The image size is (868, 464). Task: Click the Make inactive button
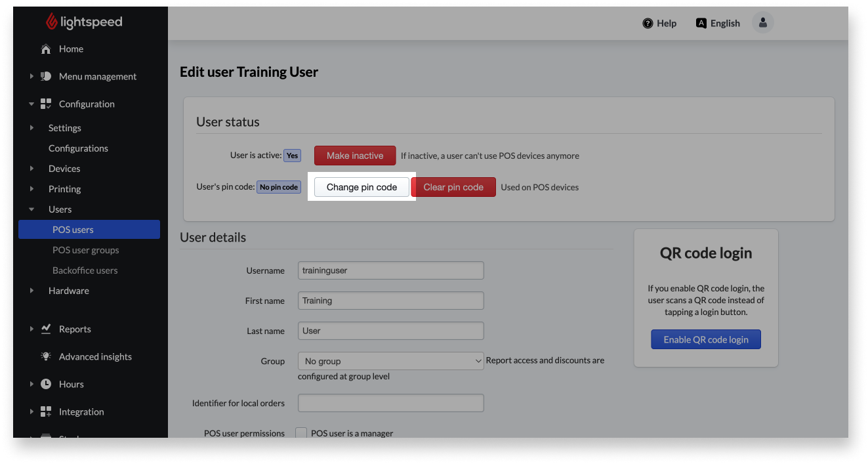pos(355,156)
